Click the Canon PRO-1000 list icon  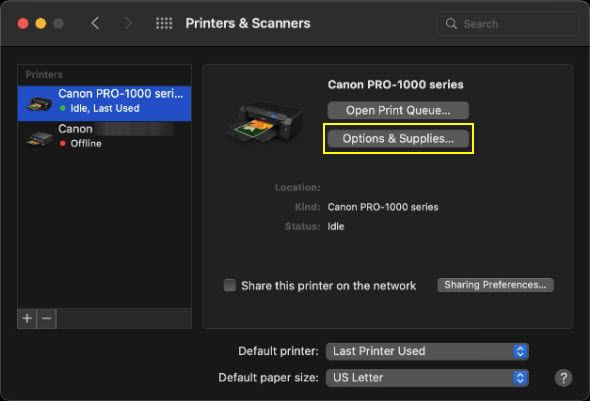pos(39,104)
